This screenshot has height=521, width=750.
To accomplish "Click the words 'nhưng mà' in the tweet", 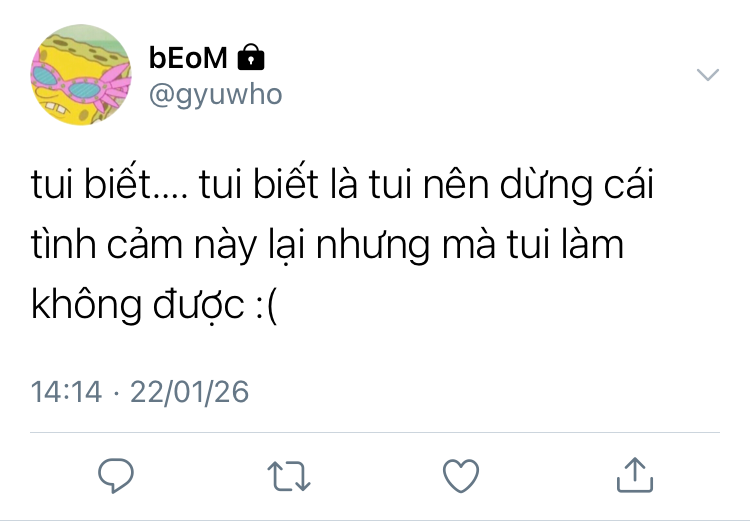I will point(405,246).
